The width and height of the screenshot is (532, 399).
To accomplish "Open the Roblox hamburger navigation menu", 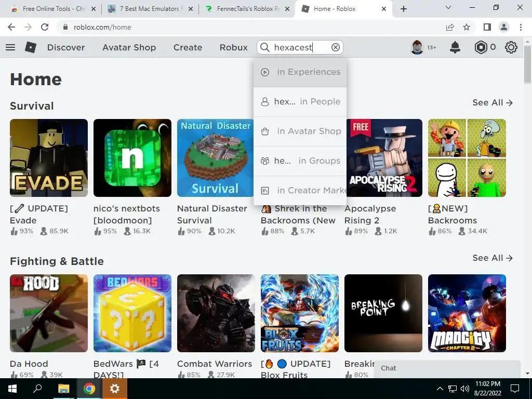I will coord(10,47).
